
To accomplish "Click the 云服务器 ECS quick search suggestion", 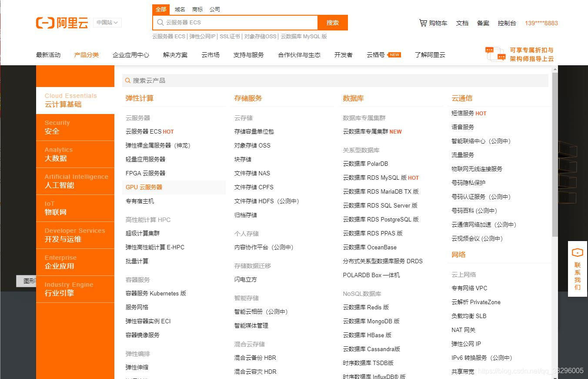I will pos(169,37).
